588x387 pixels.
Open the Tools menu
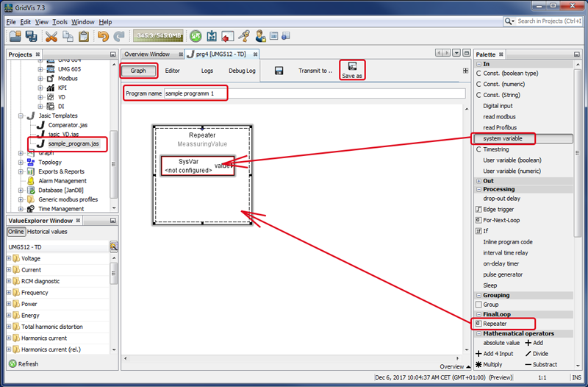[60, 22]
